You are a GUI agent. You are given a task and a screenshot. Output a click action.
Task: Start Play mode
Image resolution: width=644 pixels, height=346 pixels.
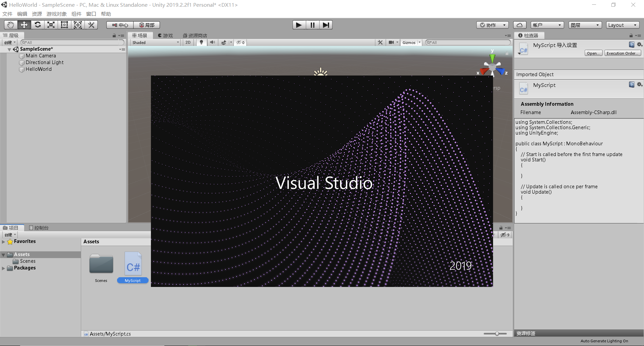click(x=299, y=25)
